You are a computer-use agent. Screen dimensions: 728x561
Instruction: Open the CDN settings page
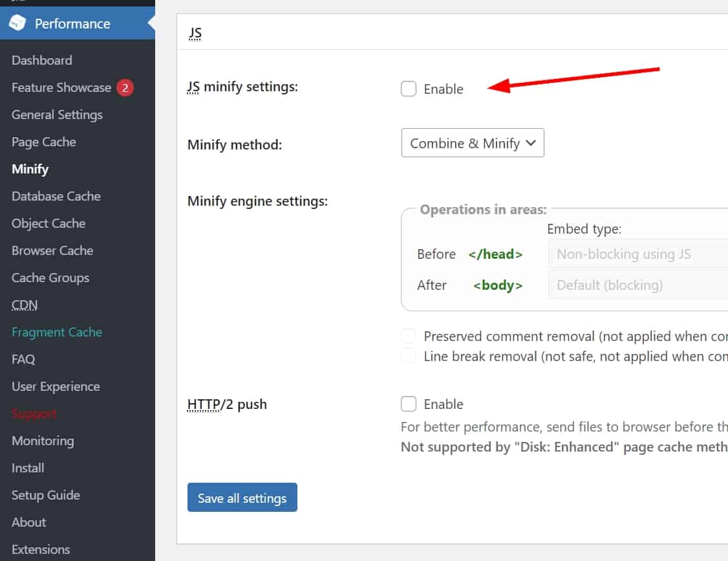[x=25, y=305]
